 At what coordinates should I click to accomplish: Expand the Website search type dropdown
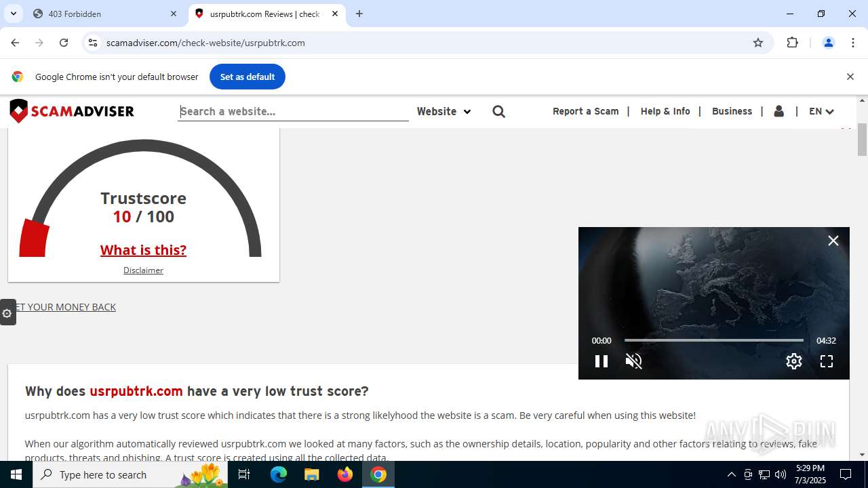[x=443, y=111]
